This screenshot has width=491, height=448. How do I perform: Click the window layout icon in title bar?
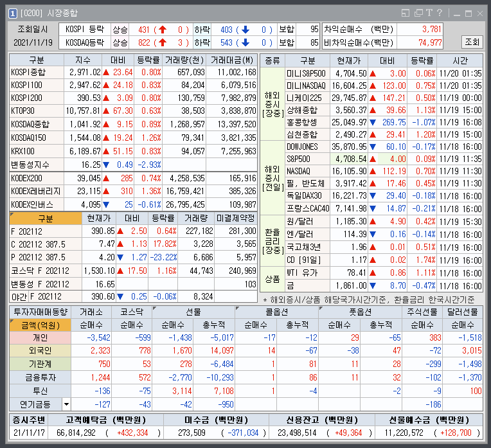click(x=405, y=13)
